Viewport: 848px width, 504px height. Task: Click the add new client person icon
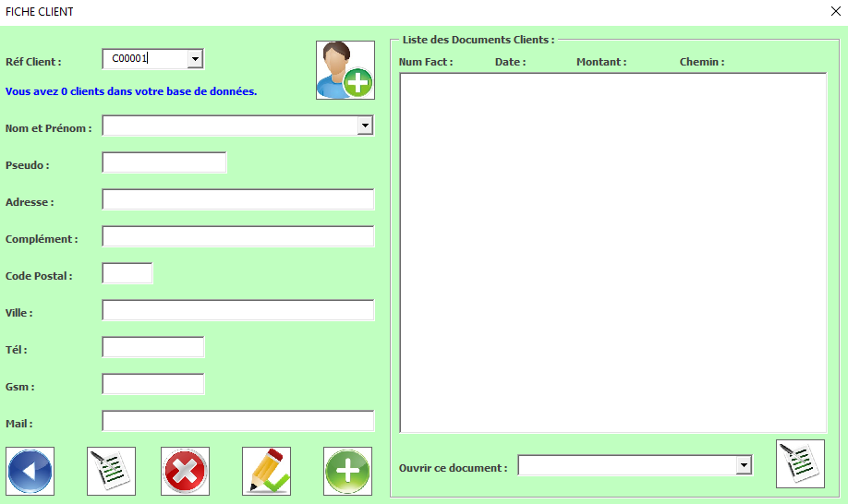tap(345, 69)
